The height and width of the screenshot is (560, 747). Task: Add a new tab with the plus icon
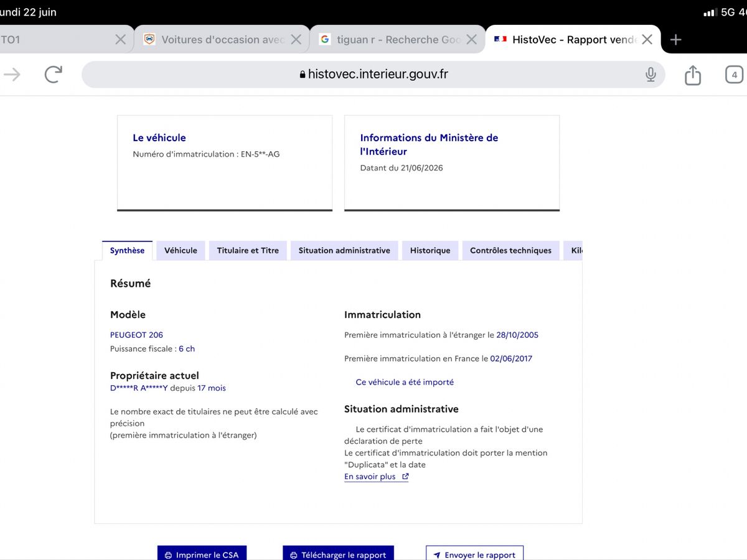coord(676,40)
